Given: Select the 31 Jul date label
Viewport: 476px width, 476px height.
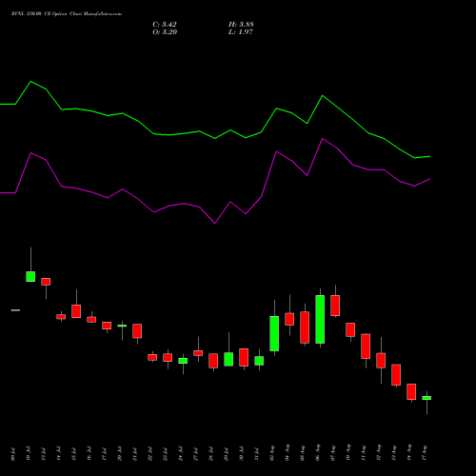Looking at the screenshot, I should click(x=257, y=454).
